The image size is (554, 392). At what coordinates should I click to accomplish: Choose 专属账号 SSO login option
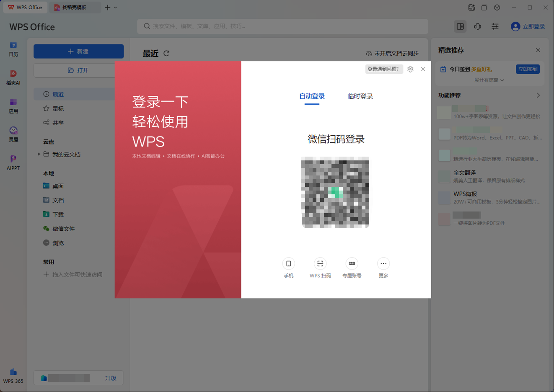(352, 268)
